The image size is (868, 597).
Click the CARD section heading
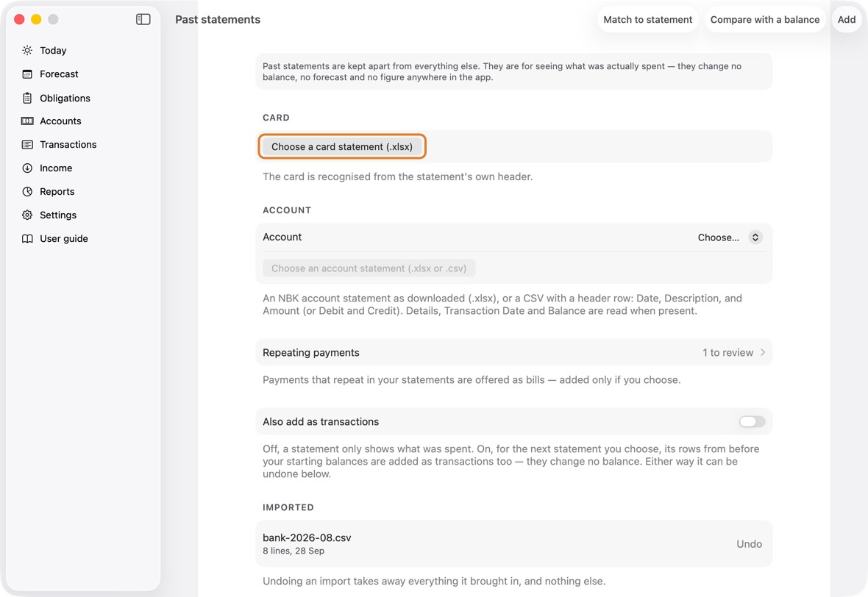[276, 118]
